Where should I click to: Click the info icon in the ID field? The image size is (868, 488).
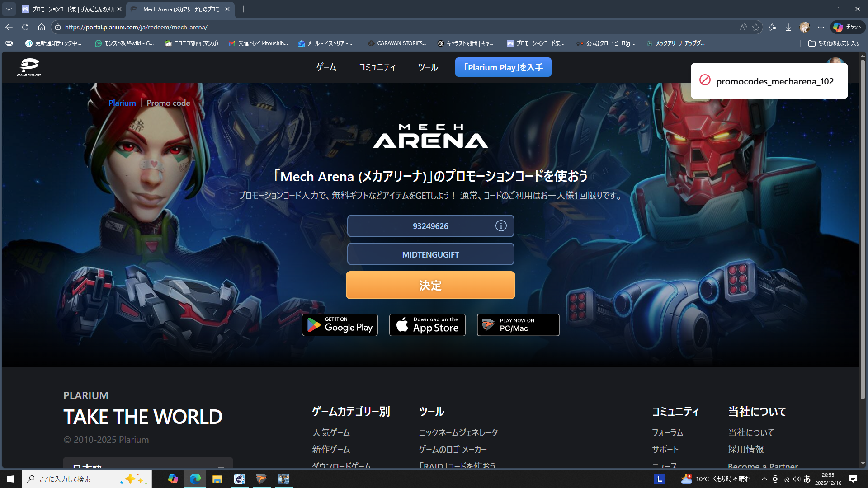point(500,226)
